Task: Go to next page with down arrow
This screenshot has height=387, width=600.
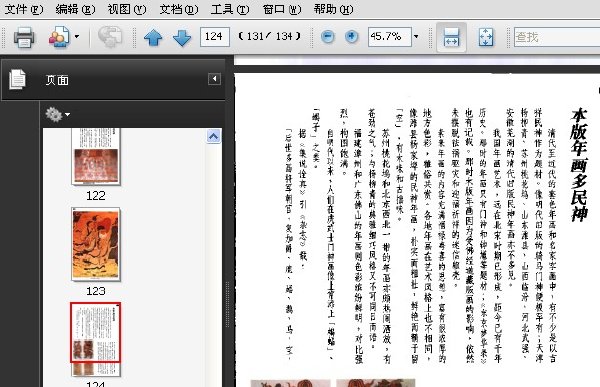Action: pos(182,38)
